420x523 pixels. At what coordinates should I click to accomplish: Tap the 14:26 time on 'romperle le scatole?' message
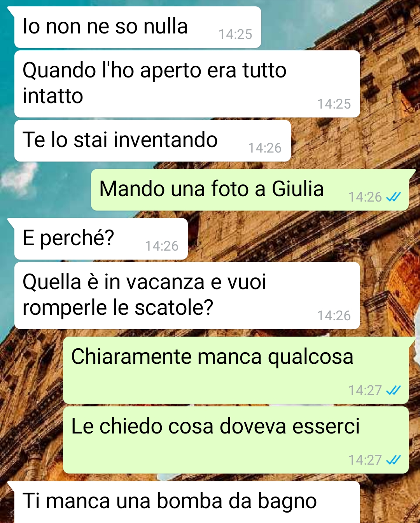[334, 316]
